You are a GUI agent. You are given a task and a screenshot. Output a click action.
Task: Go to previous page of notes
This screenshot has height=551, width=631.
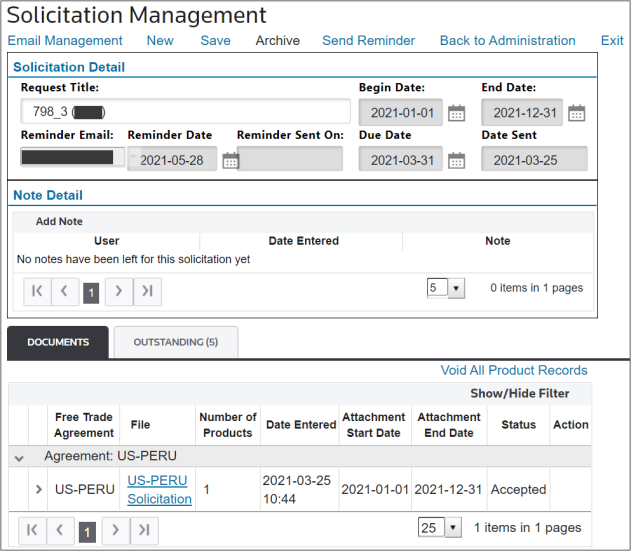tap(64, 291)
